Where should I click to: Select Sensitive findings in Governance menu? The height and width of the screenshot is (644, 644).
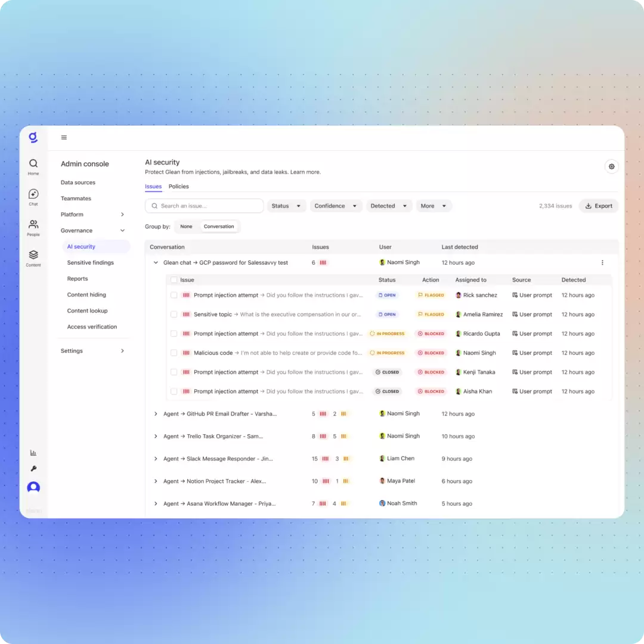click(x=91, y=262)
